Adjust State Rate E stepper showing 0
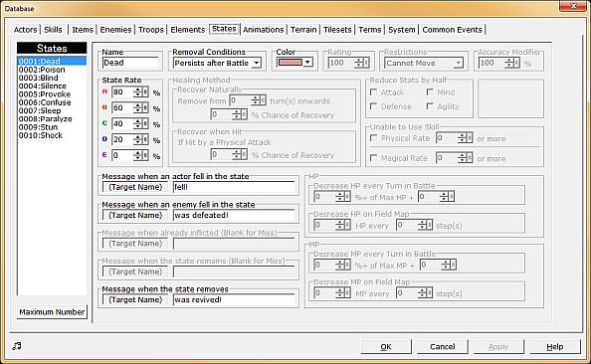This screenshot has width=591, height=364. pos(140,155)
